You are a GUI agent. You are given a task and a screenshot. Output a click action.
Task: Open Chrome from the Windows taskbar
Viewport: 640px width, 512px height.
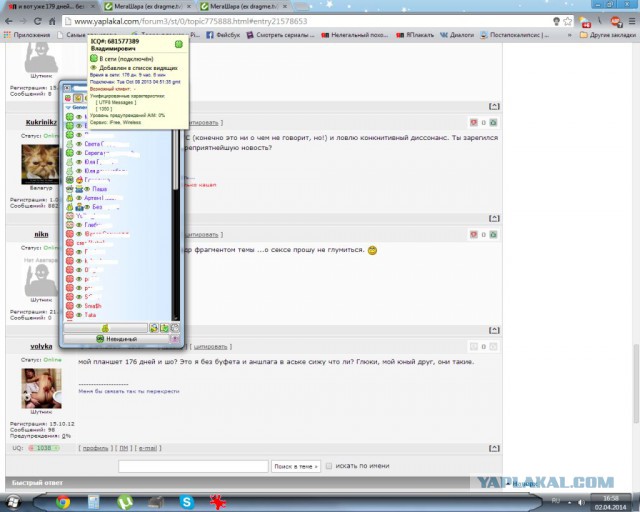pos(63,502)
